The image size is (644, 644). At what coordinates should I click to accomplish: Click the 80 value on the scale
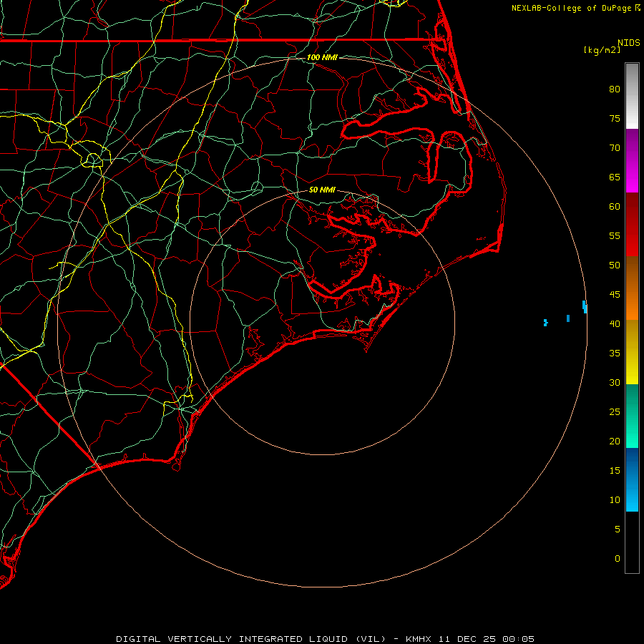point(614,89)
